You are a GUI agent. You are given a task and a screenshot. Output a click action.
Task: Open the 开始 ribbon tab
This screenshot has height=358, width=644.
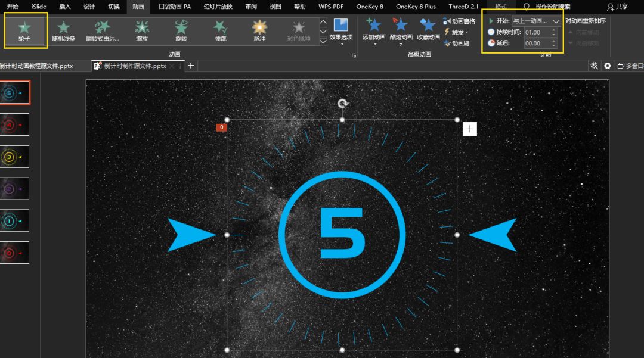coord(13,6)
